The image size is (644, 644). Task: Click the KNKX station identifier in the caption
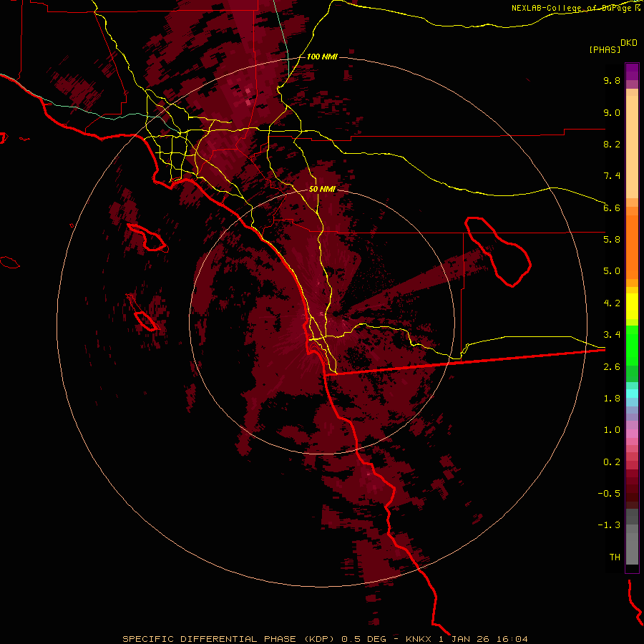coord(419,639)
